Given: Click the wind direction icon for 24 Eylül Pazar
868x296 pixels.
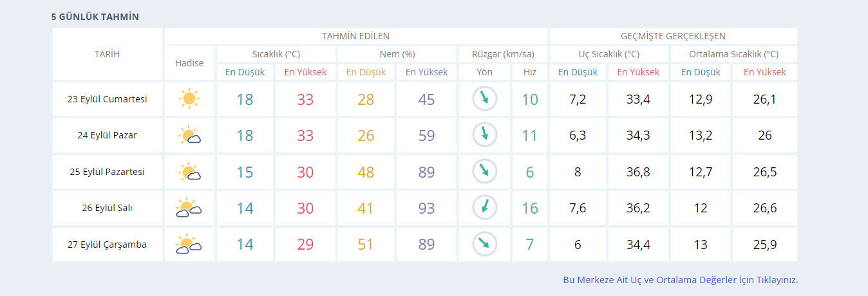Looking at the screenshot, I should (484, 135).
